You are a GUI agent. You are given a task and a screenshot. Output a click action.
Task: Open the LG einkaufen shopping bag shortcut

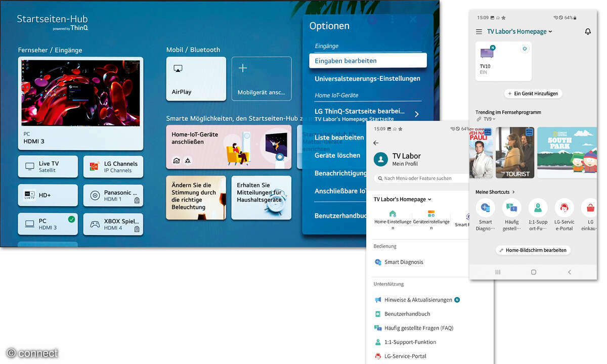pyautogui.click(x=589, y=208)
